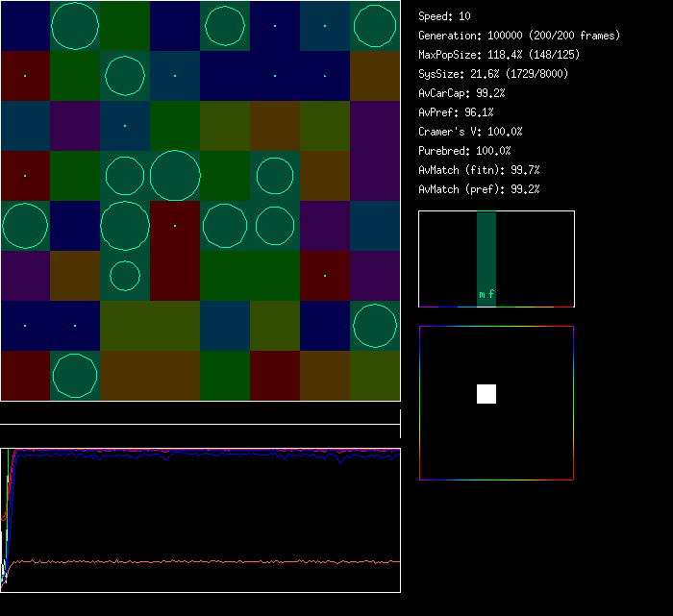The image size is (673, 616).
Task: Select the circle in the bottom-right area of the grid
Action: 375,326
